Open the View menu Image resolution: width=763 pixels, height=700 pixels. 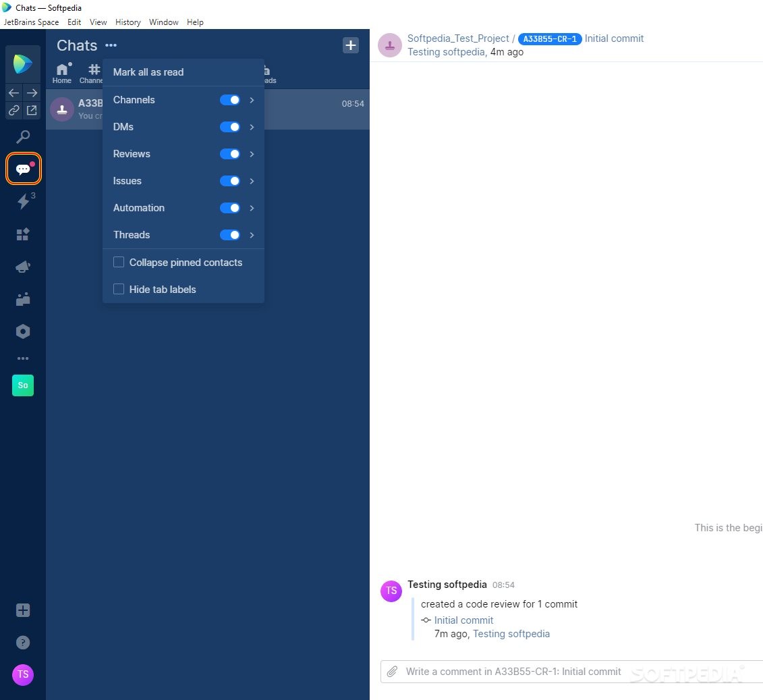(98, 22)
